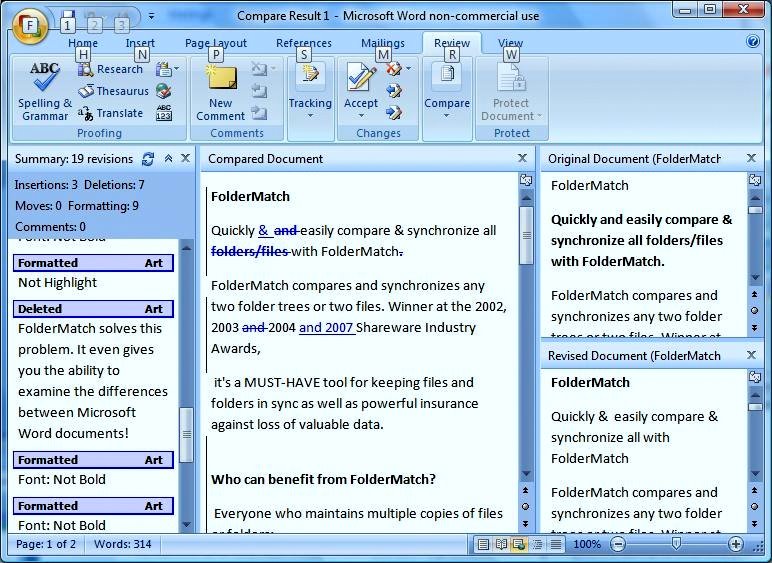Switch to Print Layout view

(x=483, y=544)
